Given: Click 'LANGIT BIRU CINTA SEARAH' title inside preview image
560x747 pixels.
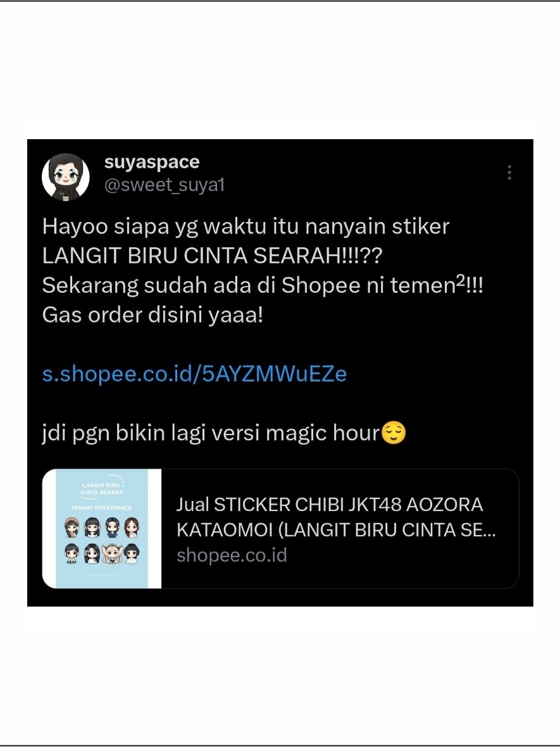Looking at the screenshot, I should [102, 489].
